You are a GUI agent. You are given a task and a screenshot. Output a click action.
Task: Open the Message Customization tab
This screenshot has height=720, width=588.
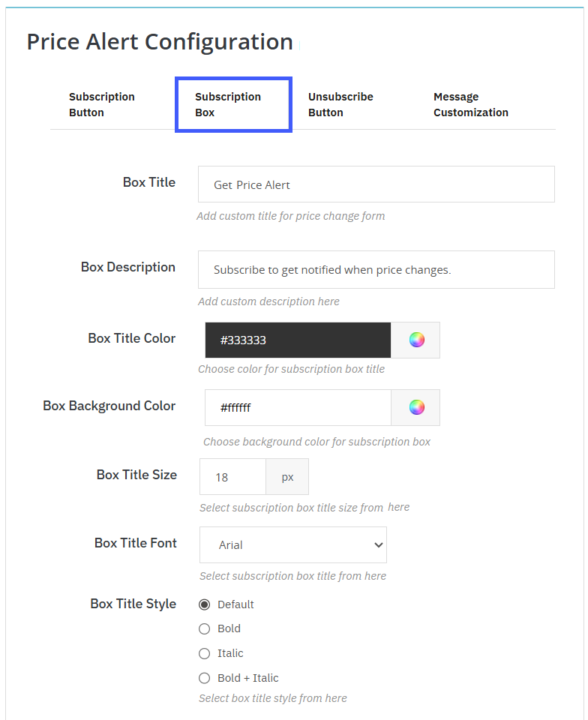point(470,105)
